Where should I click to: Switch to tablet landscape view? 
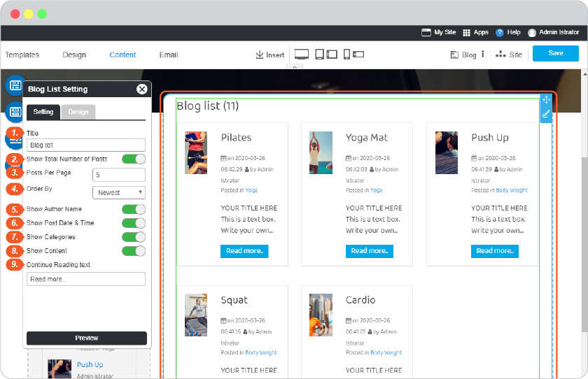pyautogui.click(x=332, y=55)
